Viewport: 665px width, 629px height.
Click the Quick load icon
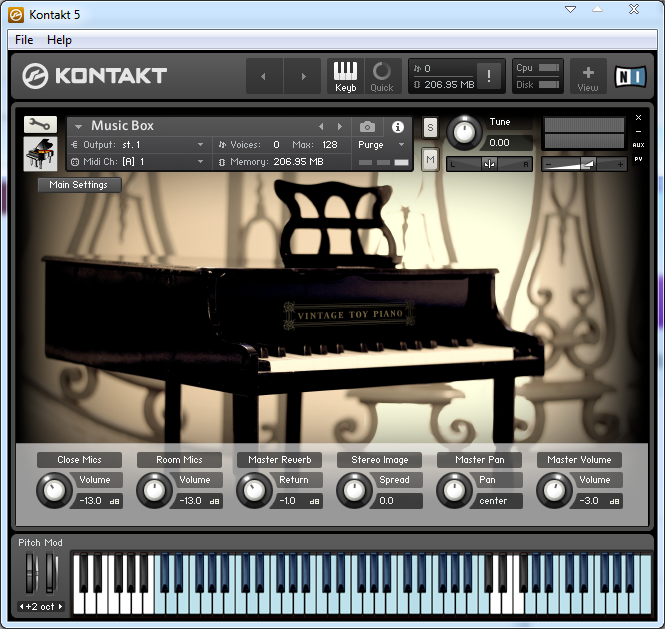pyautogui.click(x=382, y=76)
